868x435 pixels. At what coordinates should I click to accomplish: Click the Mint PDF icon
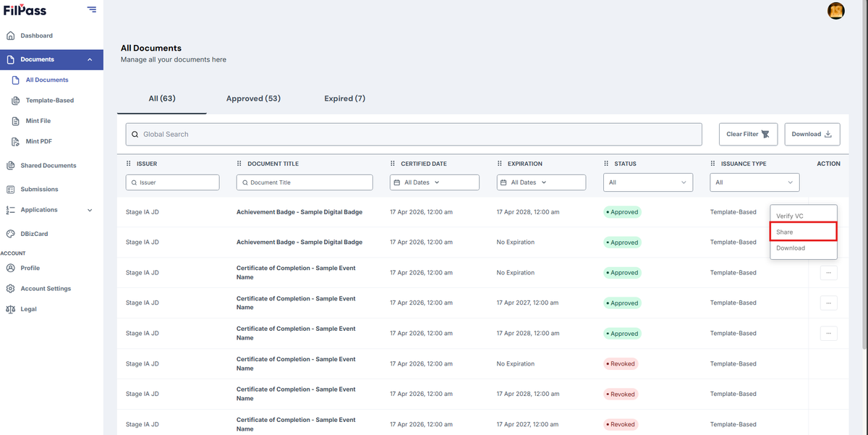(16, 141)
